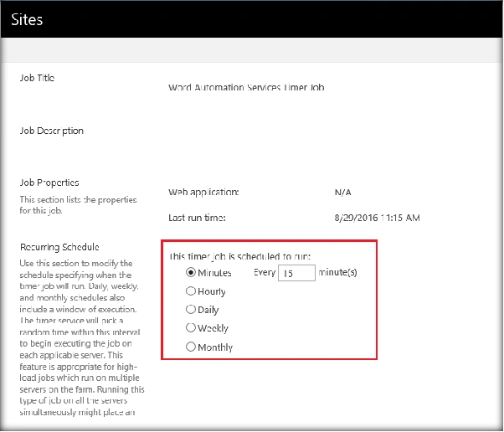This screenshot has height=432, width=504.
Task: Click the Web application N/A value
Action: (x=342, y=193)
